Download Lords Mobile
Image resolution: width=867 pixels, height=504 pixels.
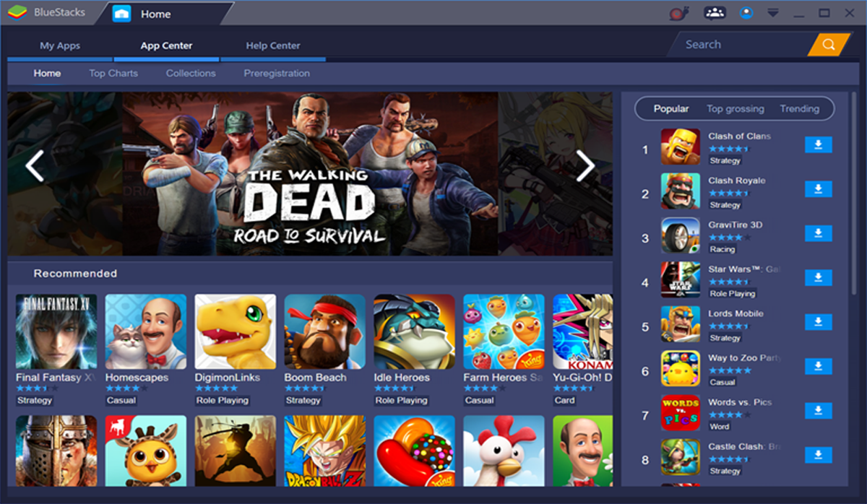(x=818, y=322)
